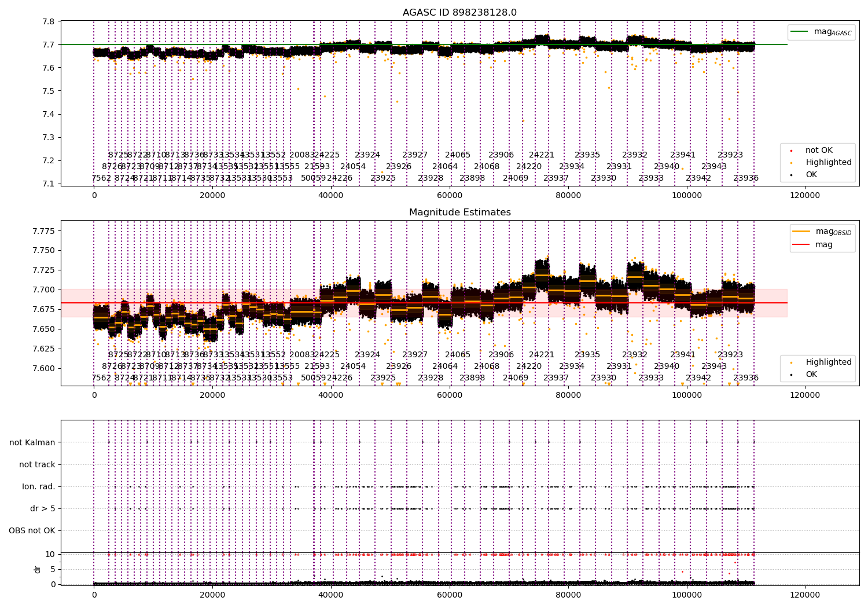Click the 5 tick on the dr axis
The width and height of the screenshot is (868, 608).
point(53,569)
